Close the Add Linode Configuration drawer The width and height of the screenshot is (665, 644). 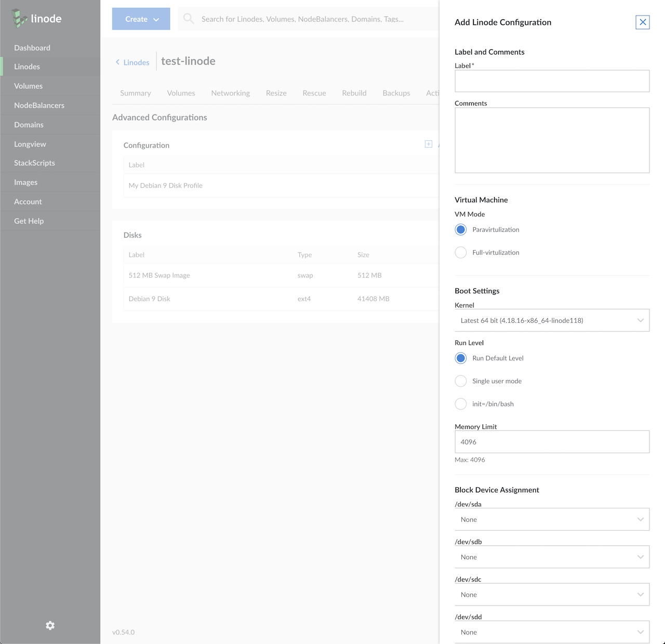(643, 22)
